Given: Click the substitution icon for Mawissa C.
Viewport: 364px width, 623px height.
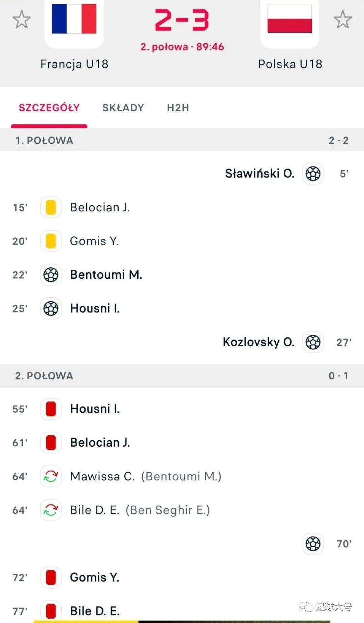Looking at the screenshot, I should pos(51,476).
